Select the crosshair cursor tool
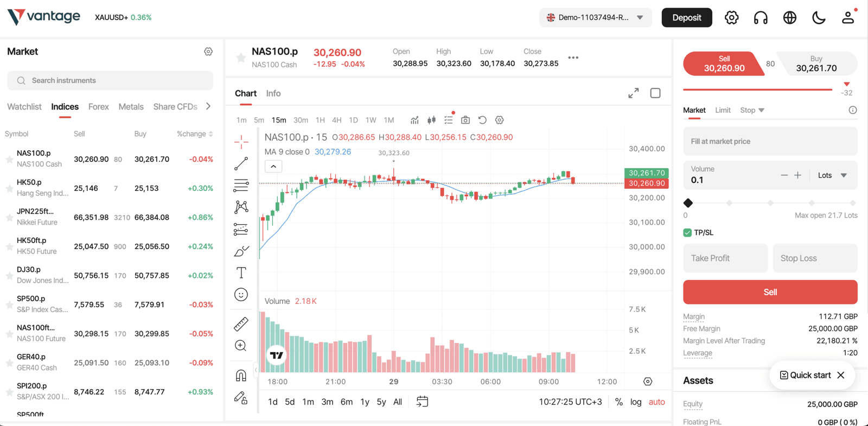The width and height of the screenshot is (868, 426). click(241, 142)
